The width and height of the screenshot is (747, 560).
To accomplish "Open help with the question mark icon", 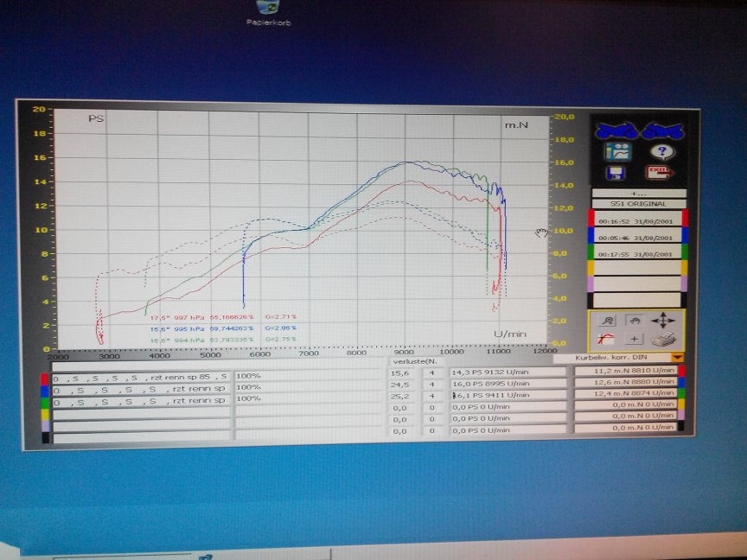I will (x=663, y=151).
